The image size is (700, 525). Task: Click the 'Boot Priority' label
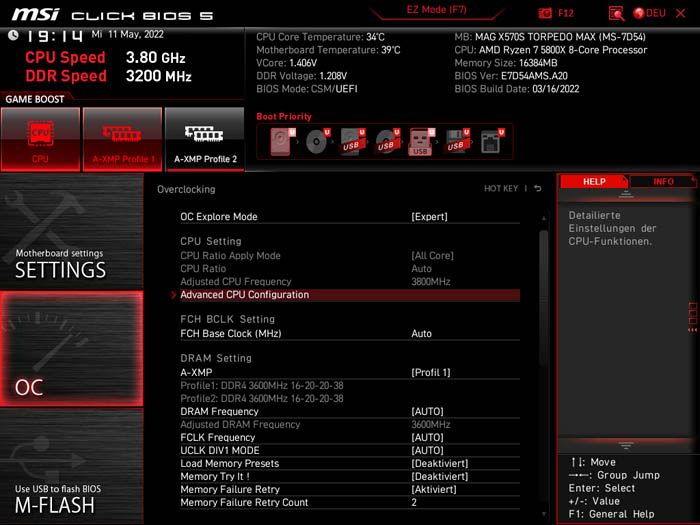pos(284,117)
